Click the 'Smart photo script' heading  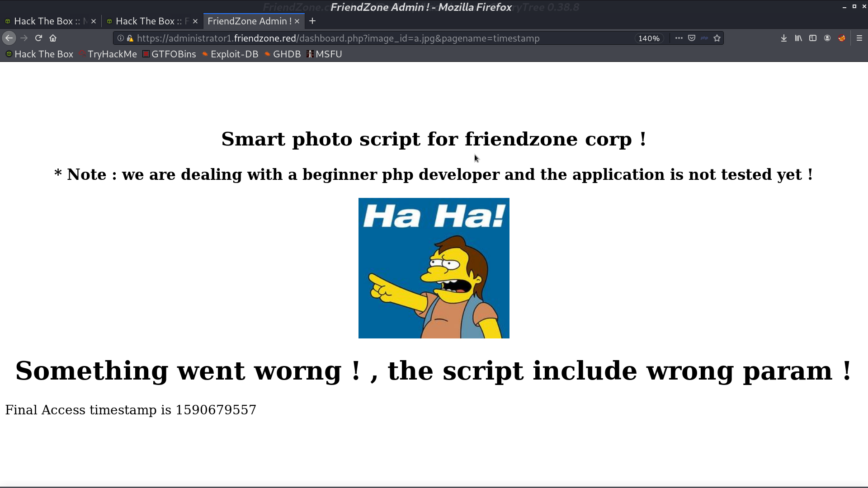434,139
